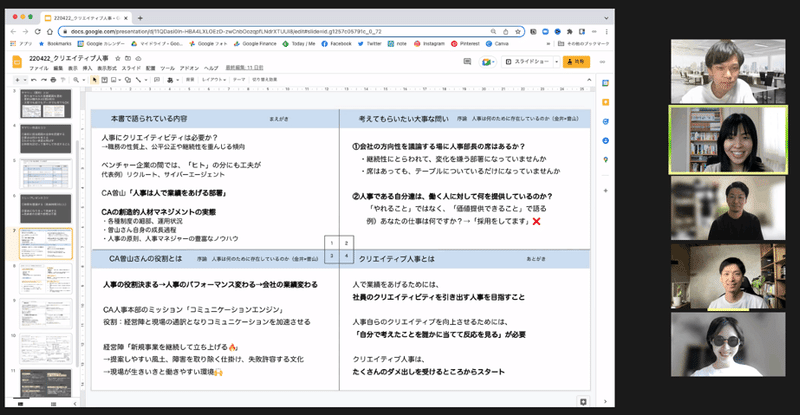This screenshot has height=415, width=800.
Task: Open the Calendar side panel icon
Action: [605, 83]
